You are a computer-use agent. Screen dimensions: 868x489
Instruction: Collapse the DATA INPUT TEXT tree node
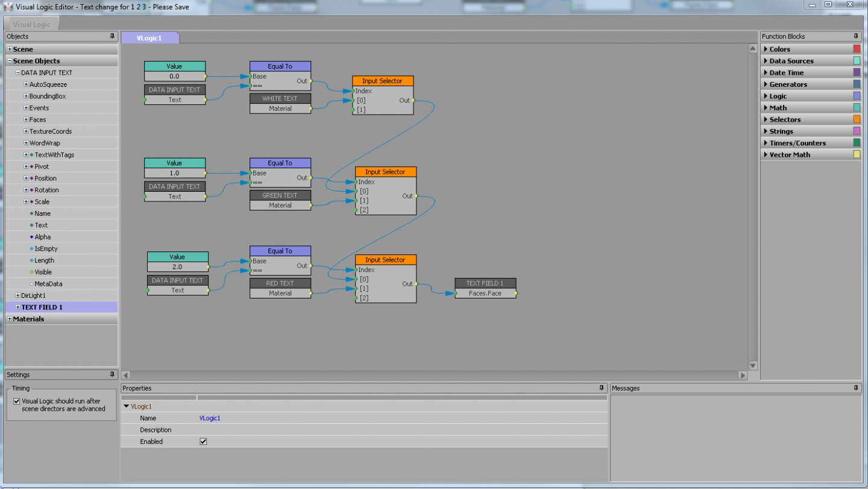pos(17,73)
